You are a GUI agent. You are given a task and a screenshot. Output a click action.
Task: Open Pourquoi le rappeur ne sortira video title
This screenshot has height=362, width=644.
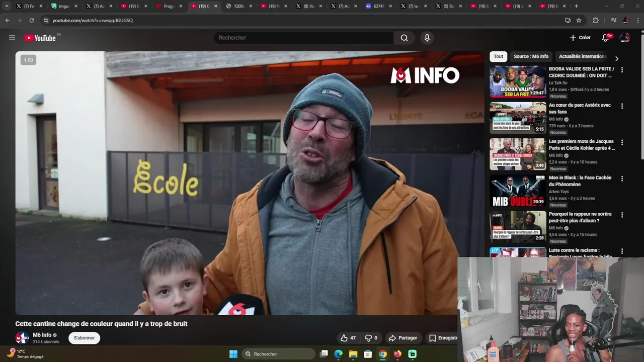pos(580,217)
